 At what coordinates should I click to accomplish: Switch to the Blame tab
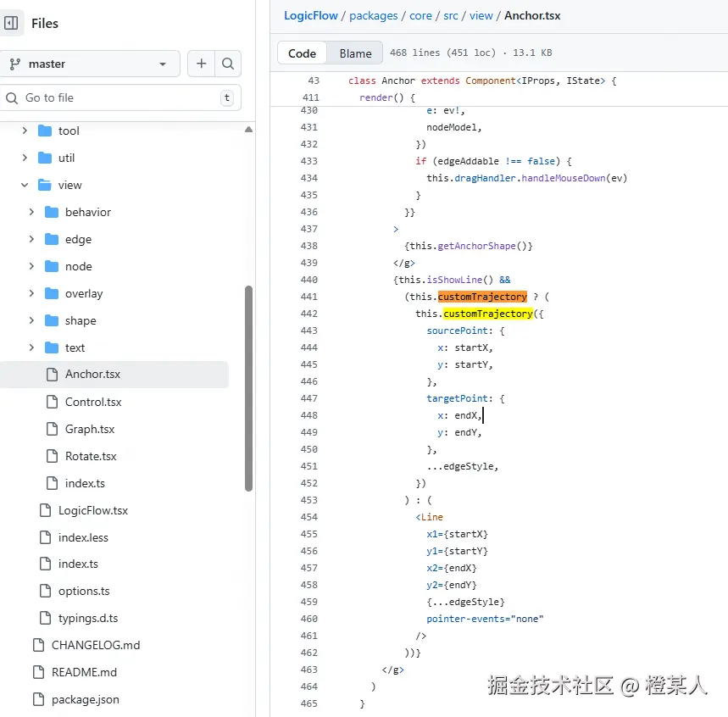click(x=355, y=53)
